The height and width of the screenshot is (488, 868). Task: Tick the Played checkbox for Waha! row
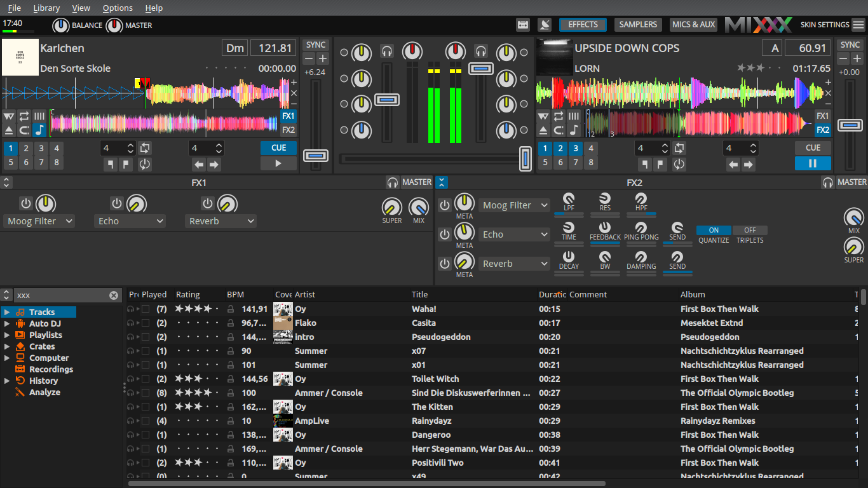146,309
